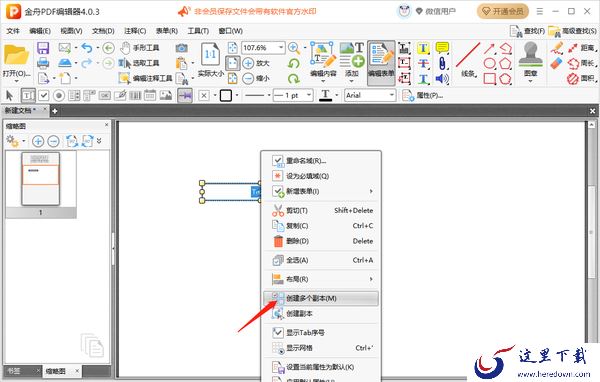
Task: Open the 表单(R) menu
Action: (x=166, y=31)
